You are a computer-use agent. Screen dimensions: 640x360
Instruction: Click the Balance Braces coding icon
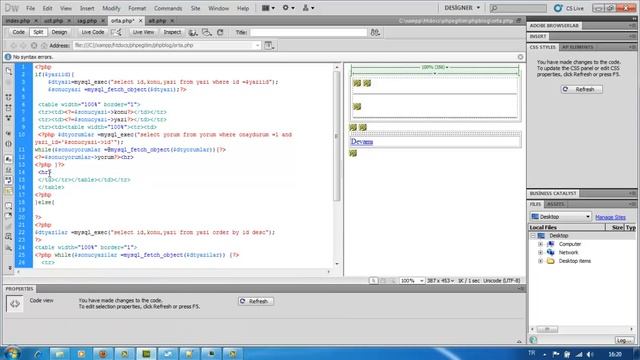point(9,144)
